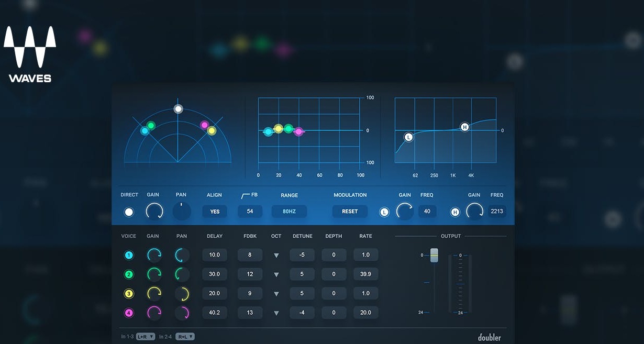Select voice 2 Delay field 30.0
644x344 pixels.
coord(215,274)
